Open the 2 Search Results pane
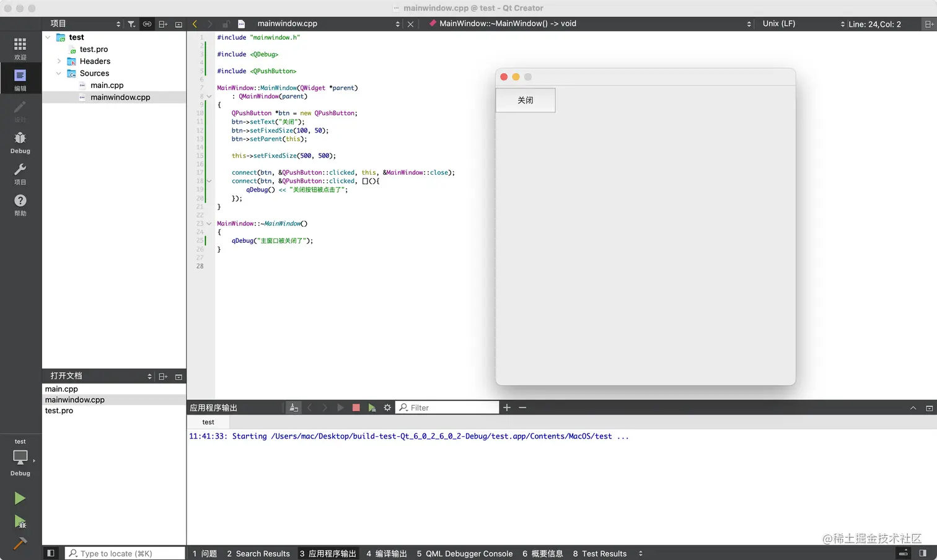 coord(258,553)
